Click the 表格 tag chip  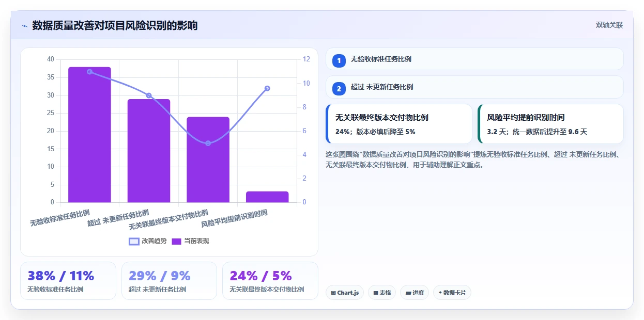click(x=382, y=293)
